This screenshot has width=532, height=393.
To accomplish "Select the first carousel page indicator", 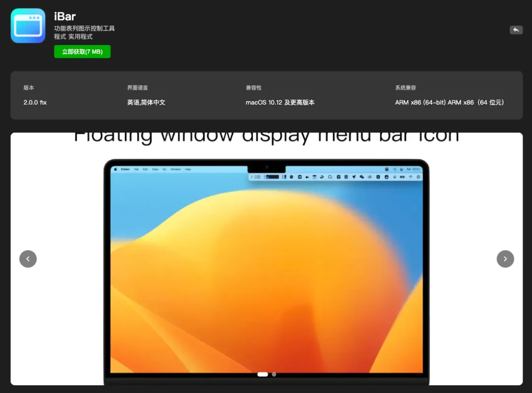I will point(263,374).
